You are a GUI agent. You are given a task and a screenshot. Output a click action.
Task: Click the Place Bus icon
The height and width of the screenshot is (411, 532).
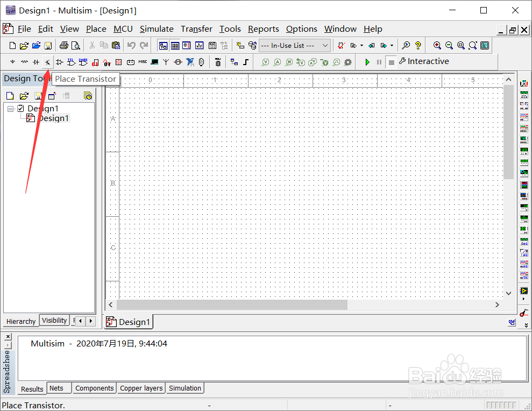(x=246, y=62)
